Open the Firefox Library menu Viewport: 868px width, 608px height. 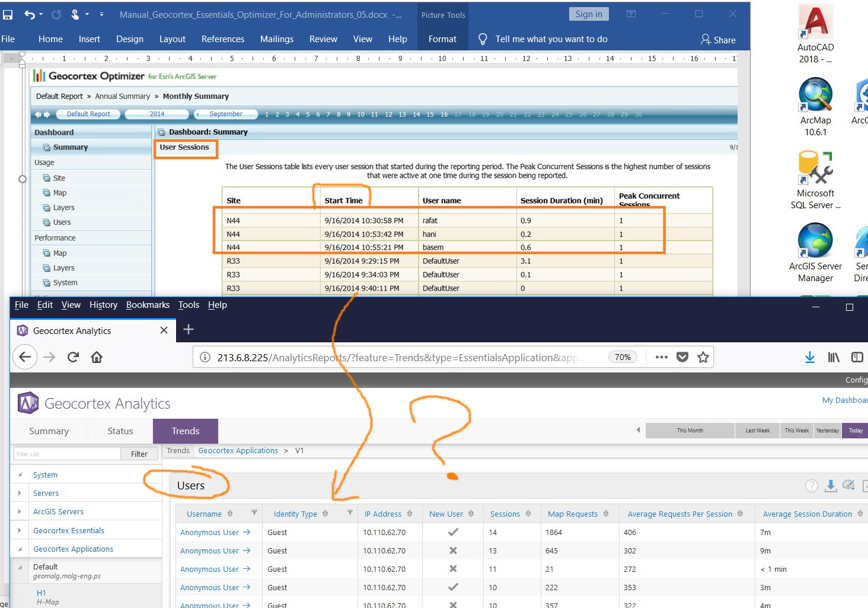[x=834, y=357]
